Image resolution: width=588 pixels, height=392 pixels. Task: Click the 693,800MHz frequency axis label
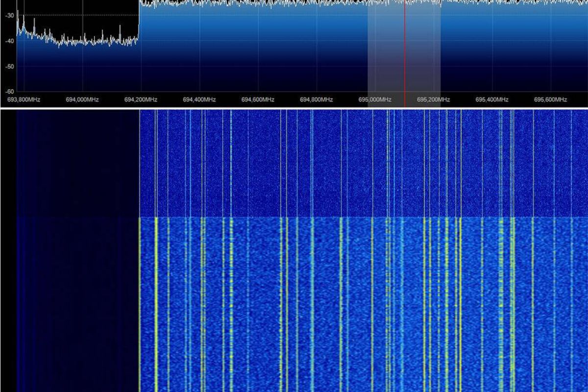24,99
